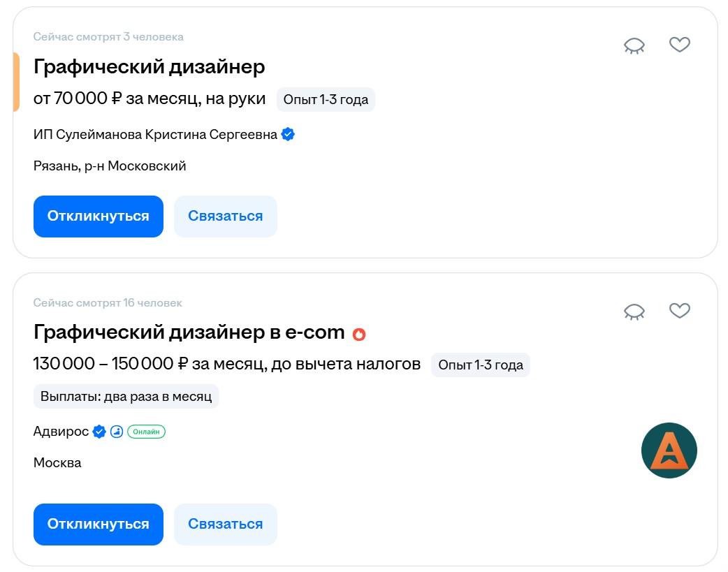Favorite the e-com vacancy with the heart icon
The height and width of the screenshot is (572, 728).
click(679, 311)
